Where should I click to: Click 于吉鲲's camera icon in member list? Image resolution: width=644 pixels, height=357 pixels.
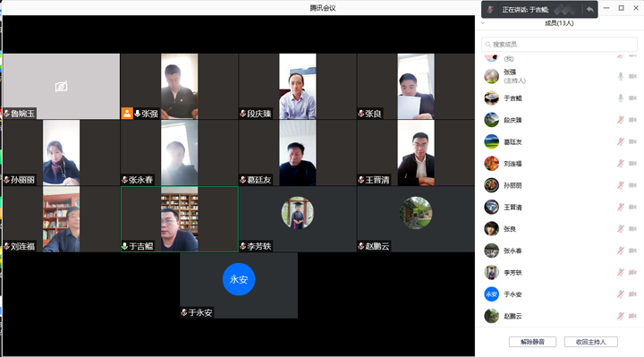coord(632,98)
